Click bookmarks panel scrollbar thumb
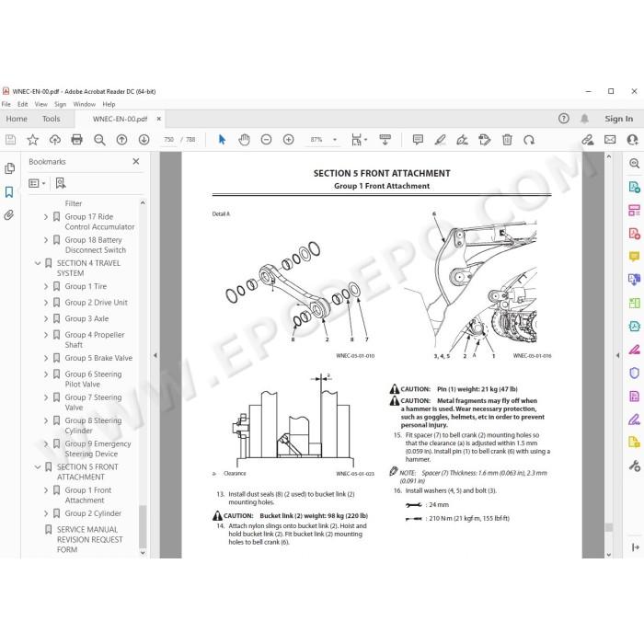Viewport: 644px width, 644px height. pyautogui.click(x=143, y=526)
